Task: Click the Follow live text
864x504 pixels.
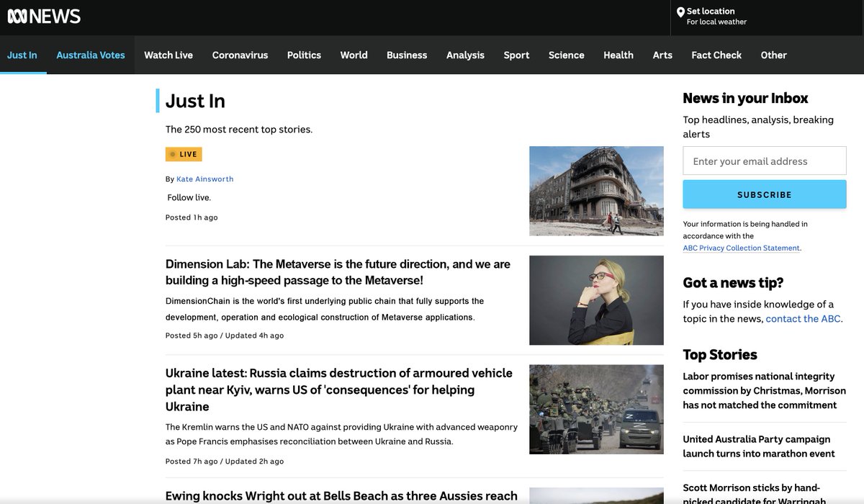Action: (x=189, y=197)
